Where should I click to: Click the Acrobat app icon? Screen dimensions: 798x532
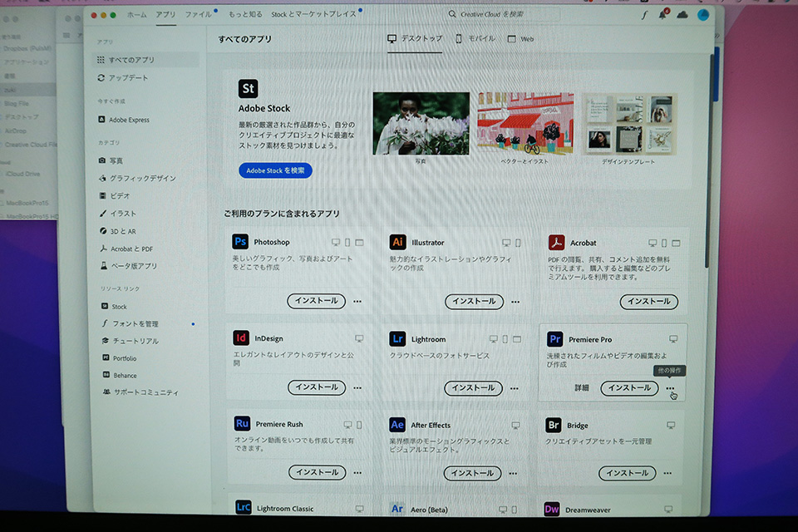click(x=556, y=243)
